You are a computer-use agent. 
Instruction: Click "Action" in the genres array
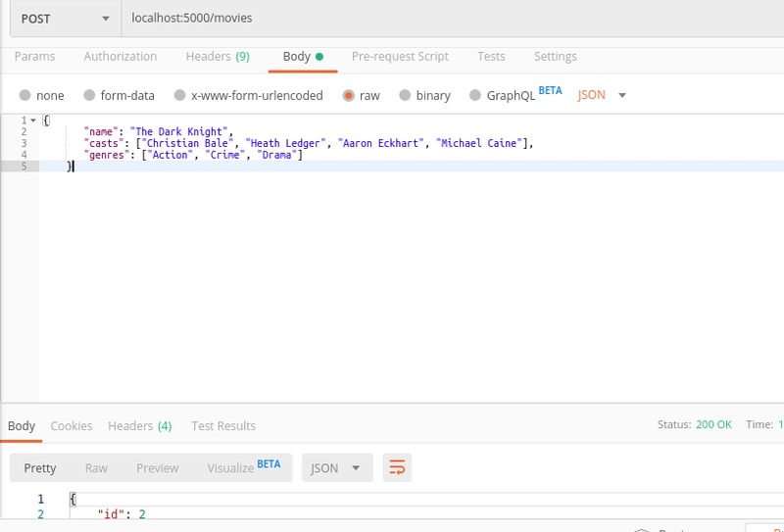[x=170, y=155]
